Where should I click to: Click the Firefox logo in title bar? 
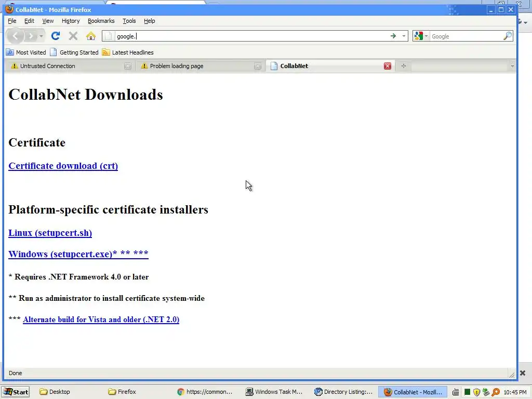click(9, 9)
